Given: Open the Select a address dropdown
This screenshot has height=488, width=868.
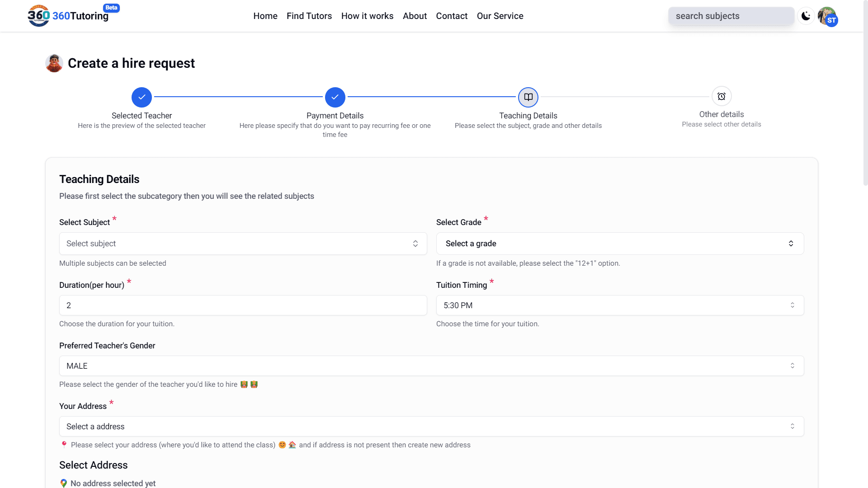Looking at the screenshot, I should [x=431, y=427].
